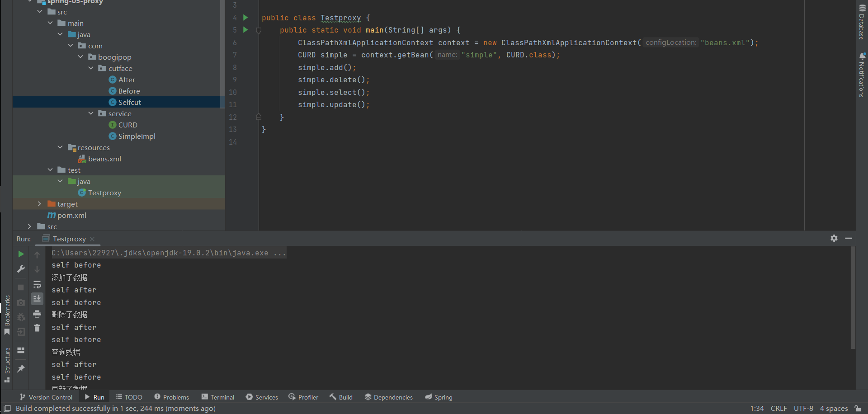This screenshot has height=414, width=868.
Task: Open the Structure tool window
Action: tap(7, 365)
